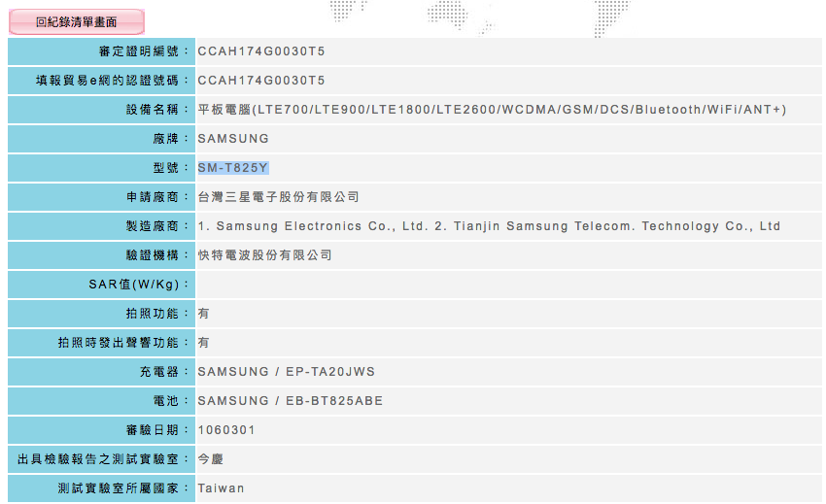
Task: Click applicant 台灣三星電子股份有限公司
Action: tap(279, 197)
